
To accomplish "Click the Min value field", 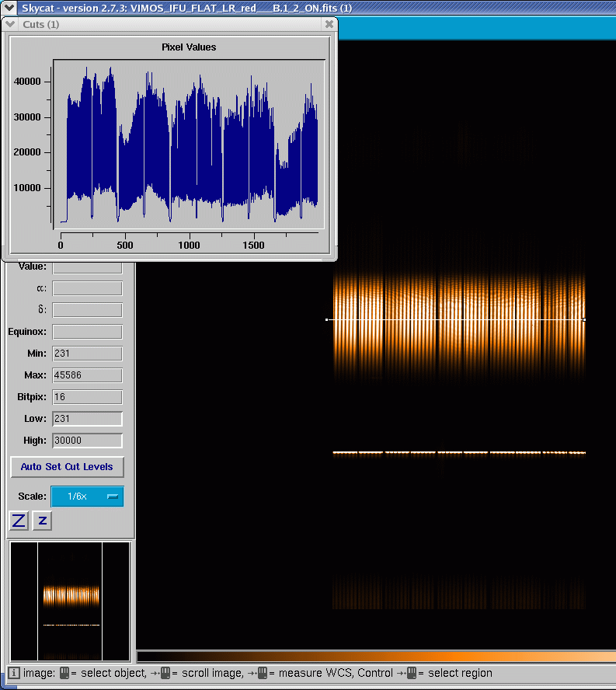I will (x=87, y=354).
